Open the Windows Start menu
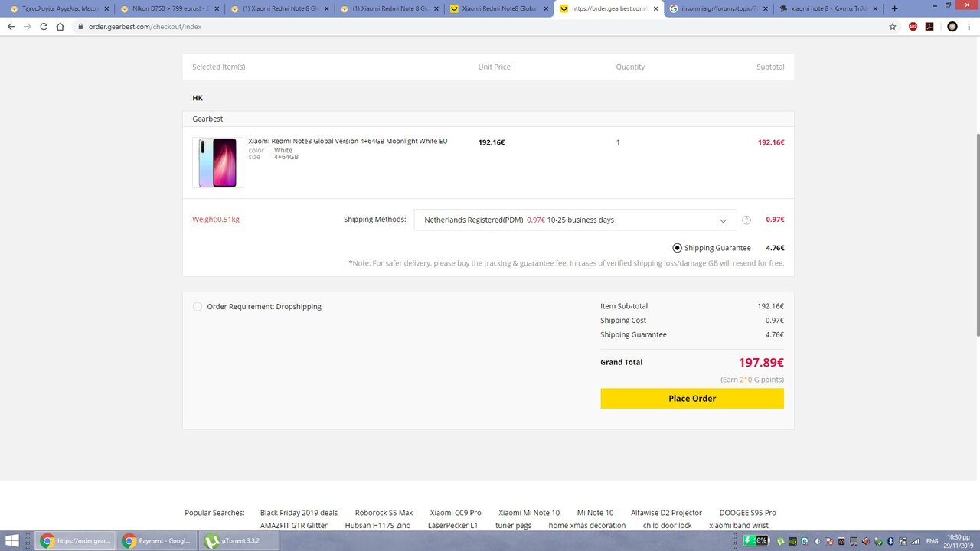 click(x=12, y=541)
